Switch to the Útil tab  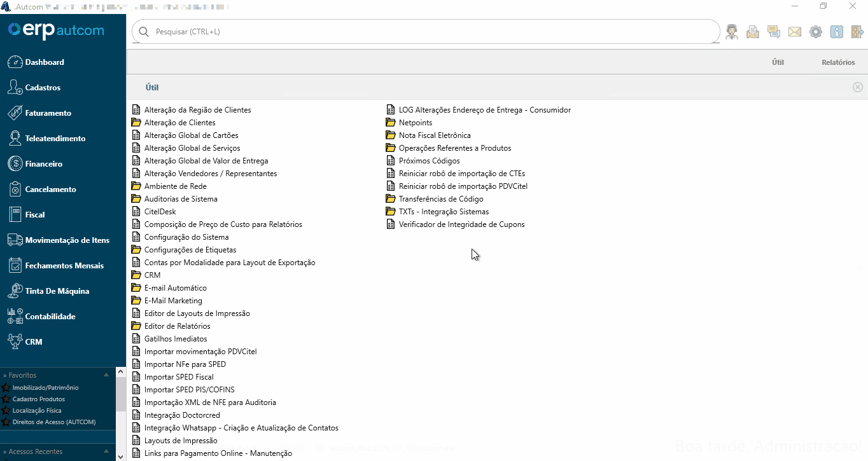tap(778, 62)
